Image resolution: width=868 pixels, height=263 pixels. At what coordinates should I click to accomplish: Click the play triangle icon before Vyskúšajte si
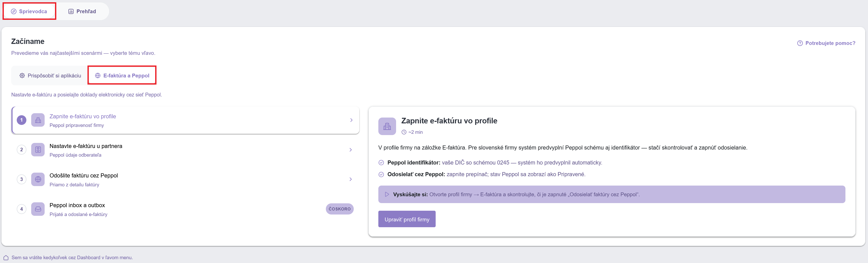click(387, 194)
